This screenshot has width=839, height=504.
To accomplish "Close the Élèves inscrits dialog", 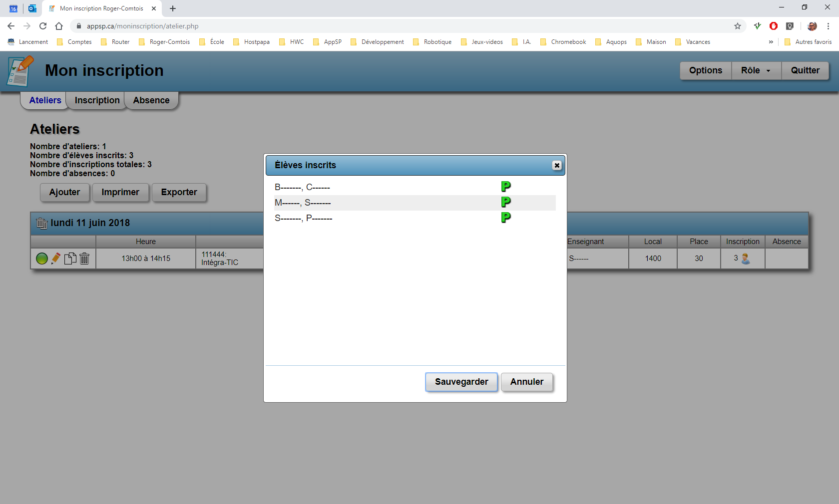I will point(556,166).
